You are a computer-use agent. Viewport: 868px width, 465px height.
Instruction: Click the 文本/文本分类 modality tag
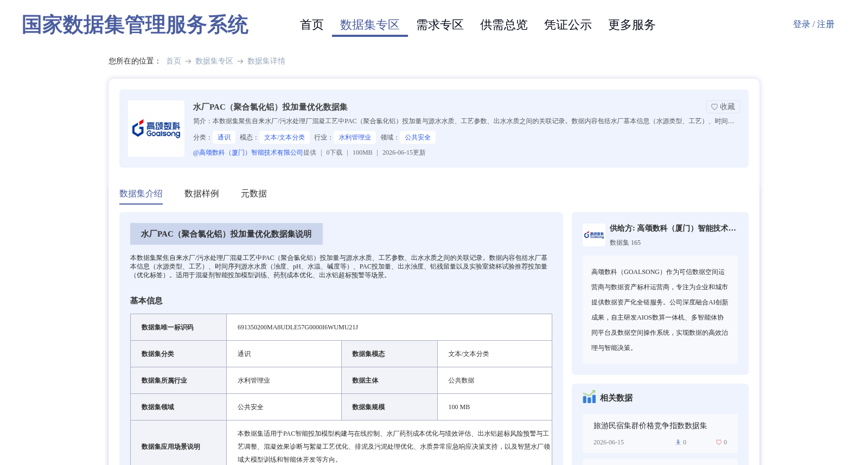(x=284, y=137)
